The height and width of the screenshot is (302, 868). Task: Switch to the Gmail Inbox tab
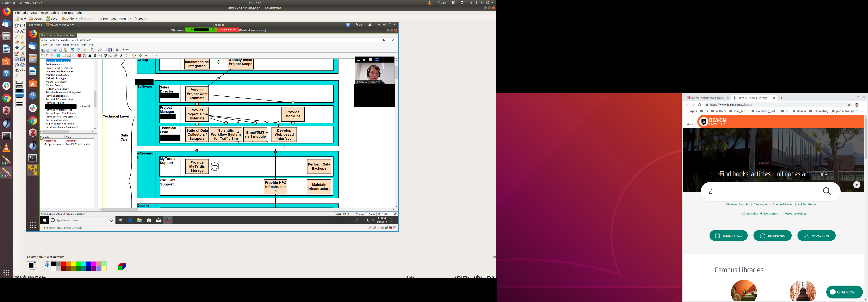pos(707,98)
